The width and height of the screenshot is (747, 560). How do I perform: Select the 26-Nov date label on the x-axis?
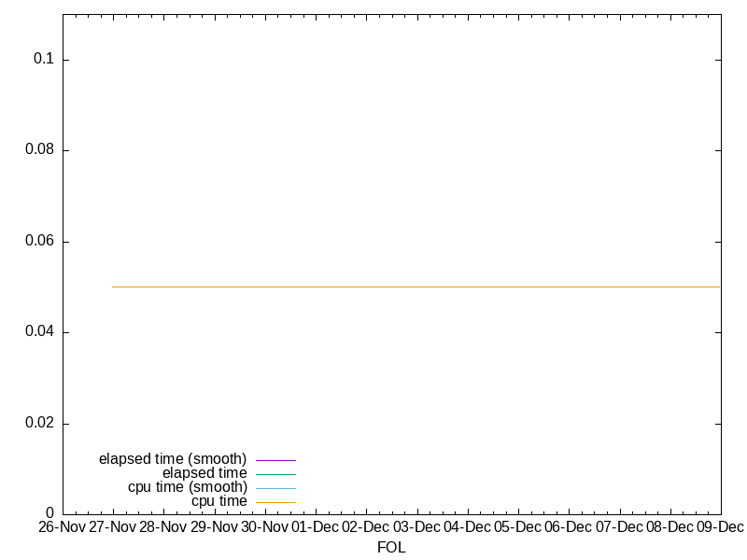click(x=61, y=528)
